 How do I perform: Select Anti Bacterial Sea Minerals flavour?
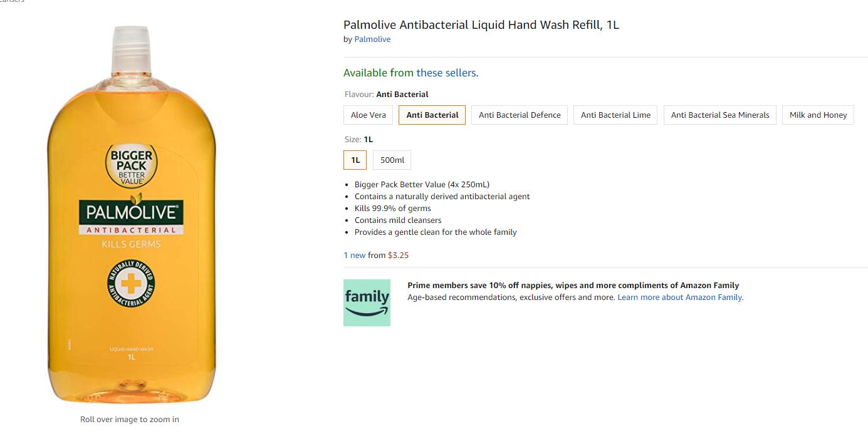(720, 115)
